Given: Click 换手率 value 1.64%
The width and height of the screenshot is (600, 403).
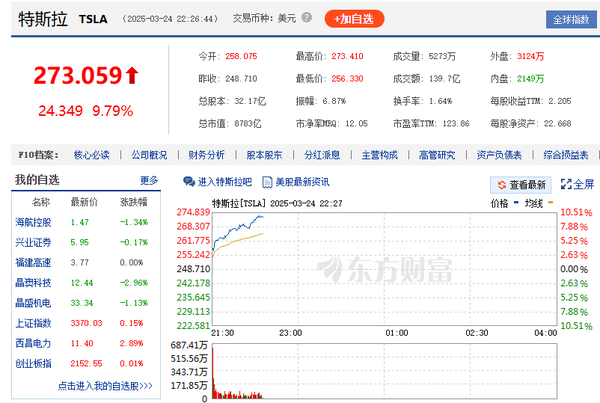Looking at the screenshot, I should pyautogui.click(x=440, y=101).
